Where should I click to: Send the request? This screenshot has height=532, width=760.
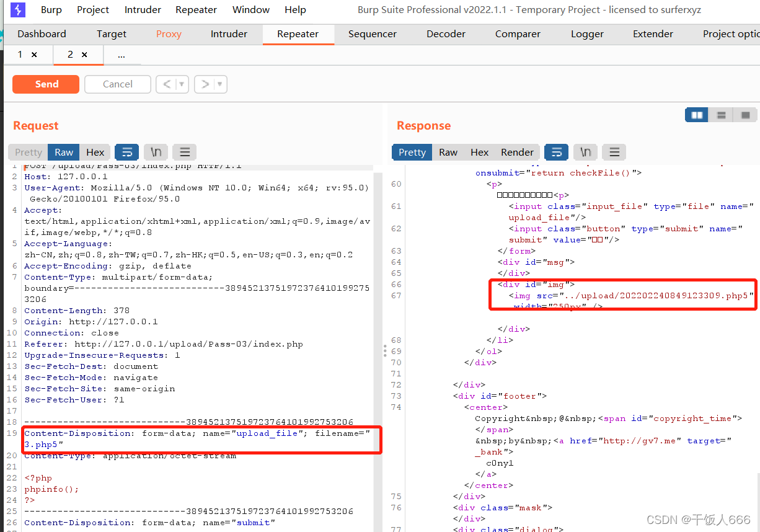coord(46,84)
